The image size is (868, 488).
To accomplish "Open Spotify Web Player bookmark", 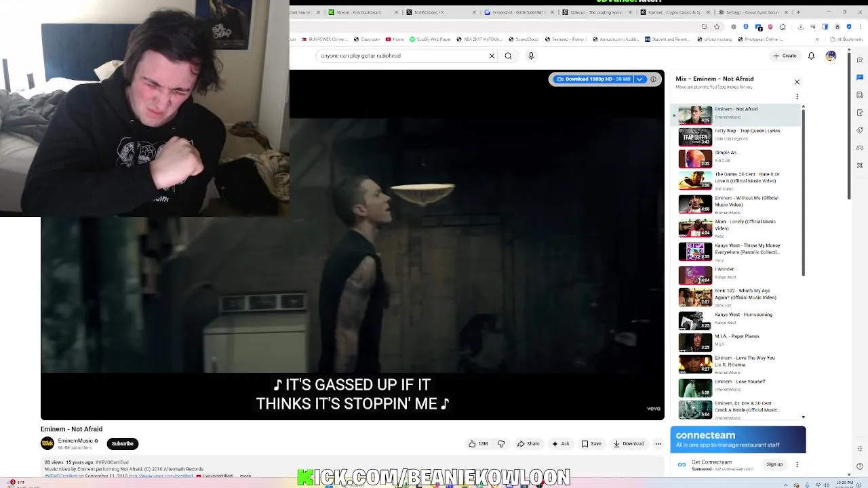I will click(430, 39).
